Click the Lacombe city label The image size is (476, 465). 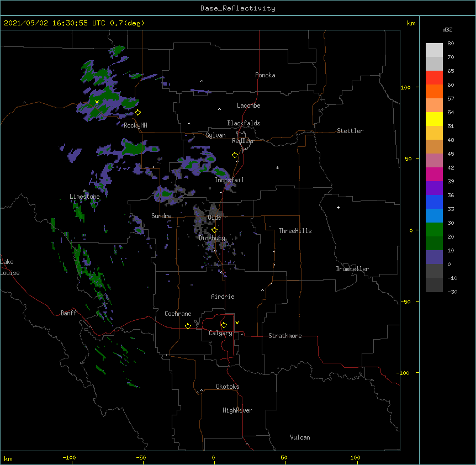pyautogui.click(x=248, y=105)
